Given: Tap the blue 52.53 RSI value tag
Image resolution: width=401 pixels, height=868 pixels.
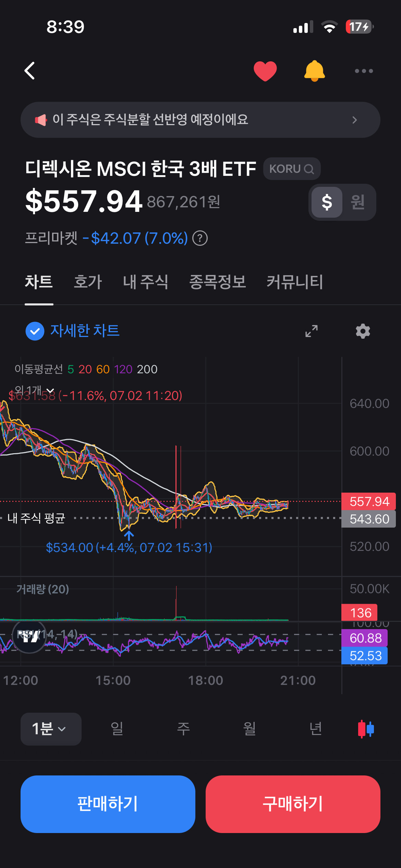Looking at the screenshot, I should (365, 655).
